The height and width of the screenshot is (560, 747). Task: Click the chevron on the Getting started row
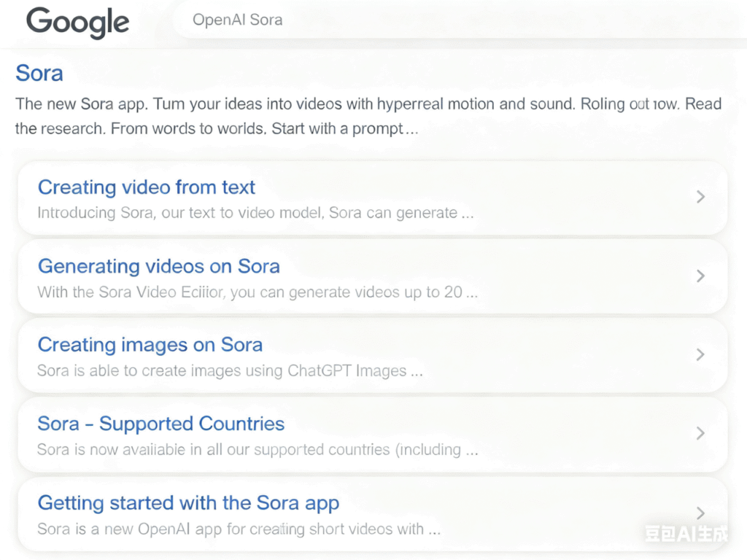point(700,512)
